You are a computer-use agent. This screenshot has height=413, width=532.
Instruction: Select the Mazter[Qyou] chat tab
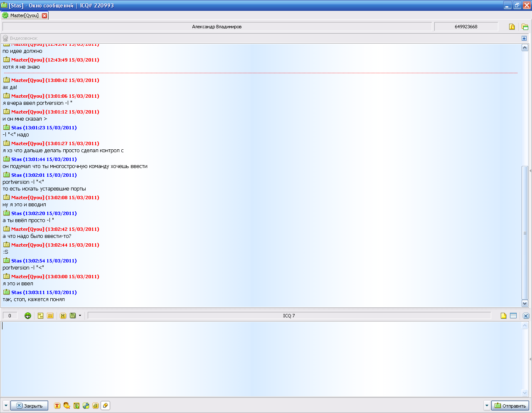24,15
